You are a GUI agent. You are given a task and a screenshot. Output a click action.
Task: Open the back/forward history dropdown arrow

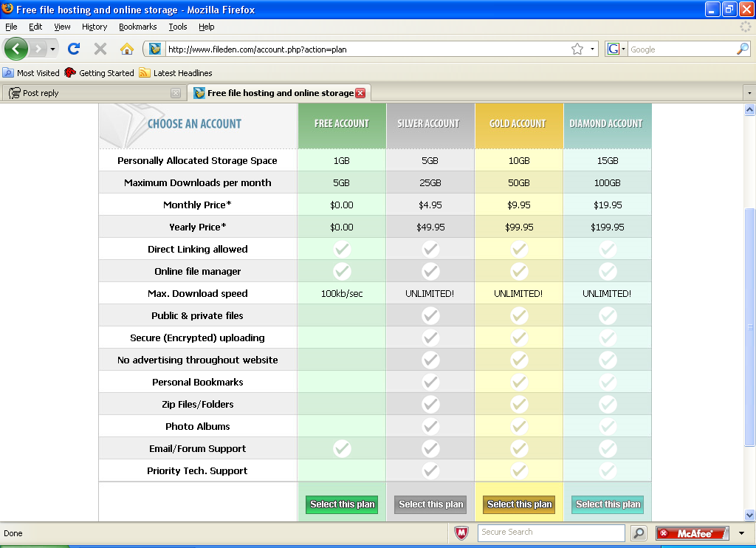(52, 49)
